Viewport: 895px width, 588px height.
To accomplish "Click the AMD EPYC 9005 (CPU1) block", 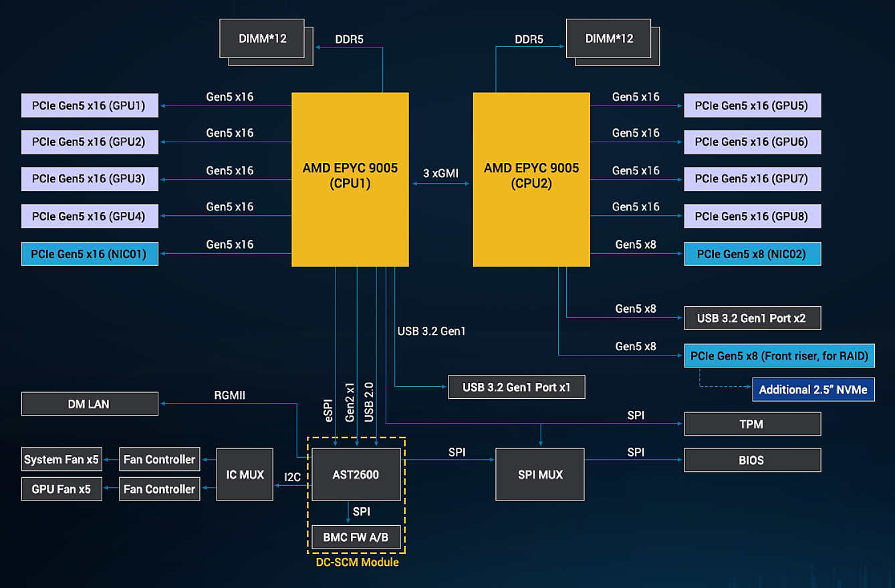I will pos(350,180).
